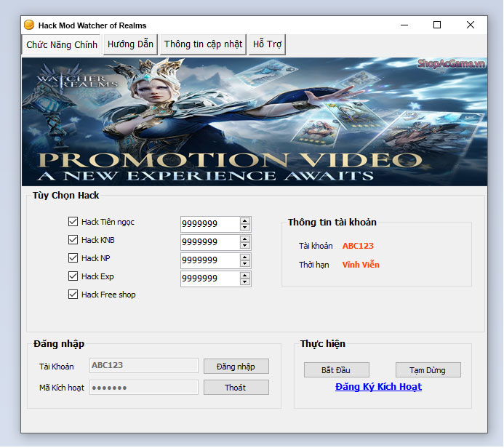Image resolution: width=504 pixels, height=448 pixels.
Task: Uncheck Hack Free shop option
Action: point(73,294)
